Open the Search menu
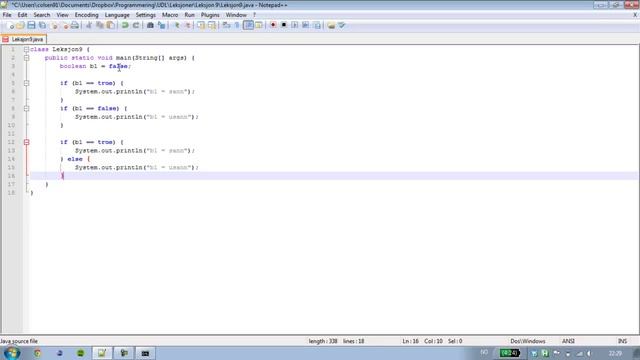Screen dimensions: 640x360 pyautogui.click(x=42, y=15)
